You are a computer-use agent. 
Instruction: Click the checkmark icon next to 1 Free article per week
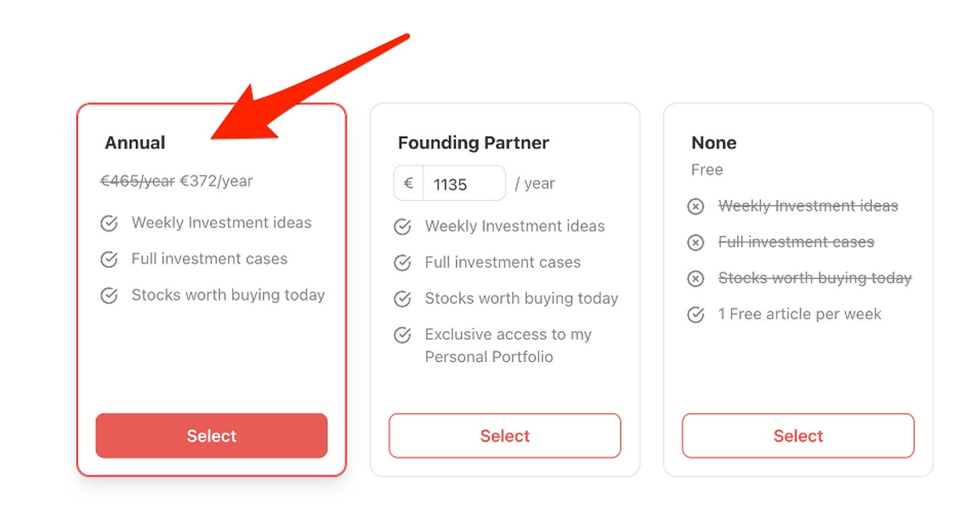(695, 314)
